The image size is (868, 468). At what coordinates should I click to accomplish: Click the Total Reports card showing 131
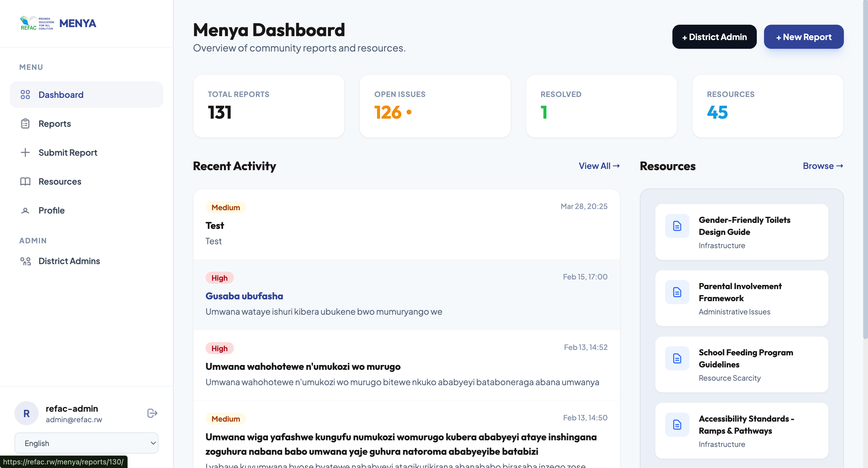[269, 106]
